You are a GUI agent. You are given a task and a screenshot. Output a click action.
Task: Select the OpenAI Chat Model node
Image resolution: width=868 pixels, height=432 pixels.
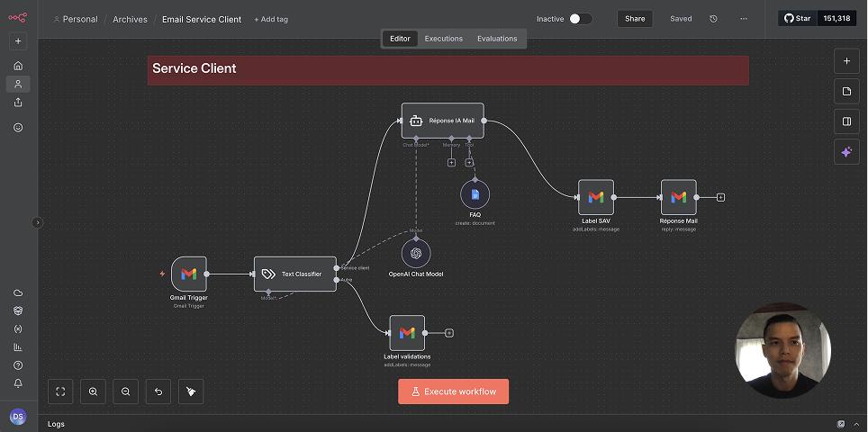click(x=416, y=253)
